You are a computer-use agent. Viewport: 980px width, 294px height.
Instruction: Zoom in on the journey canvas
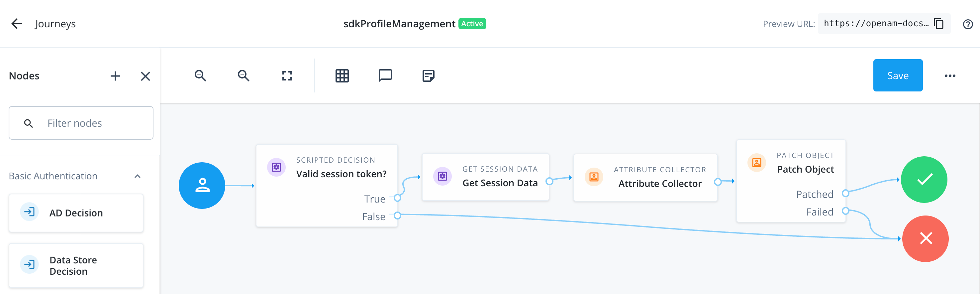[201, 75]
